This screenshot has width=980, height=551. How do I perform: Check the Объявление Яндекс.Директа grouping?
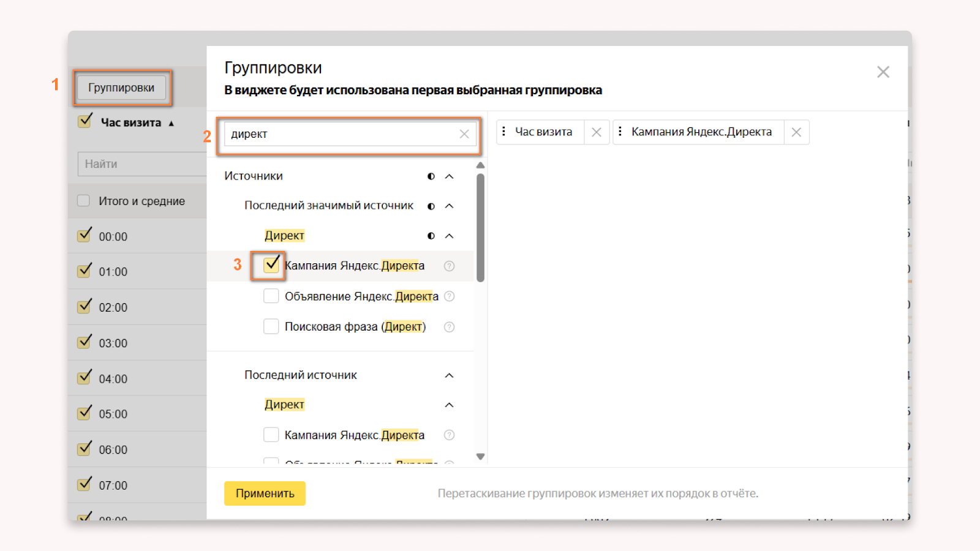tap(271, 296)
